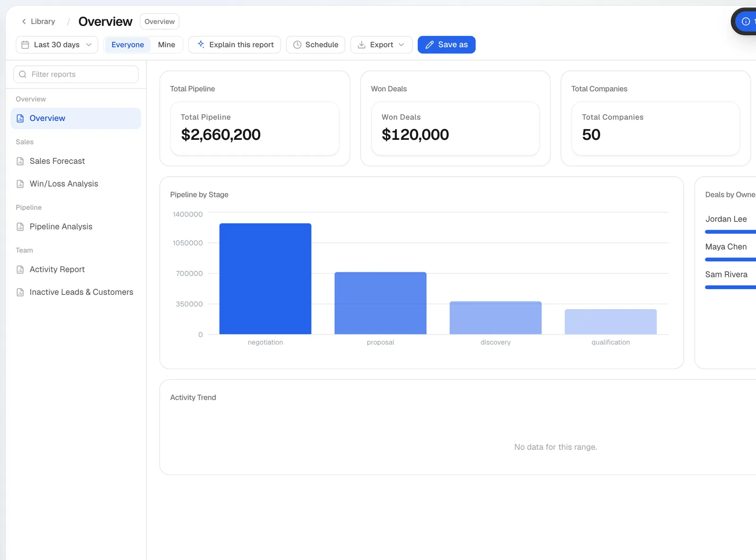The image size is (756, 560).
Task: Click the 350000 axis label
Action: pos(189,304)
